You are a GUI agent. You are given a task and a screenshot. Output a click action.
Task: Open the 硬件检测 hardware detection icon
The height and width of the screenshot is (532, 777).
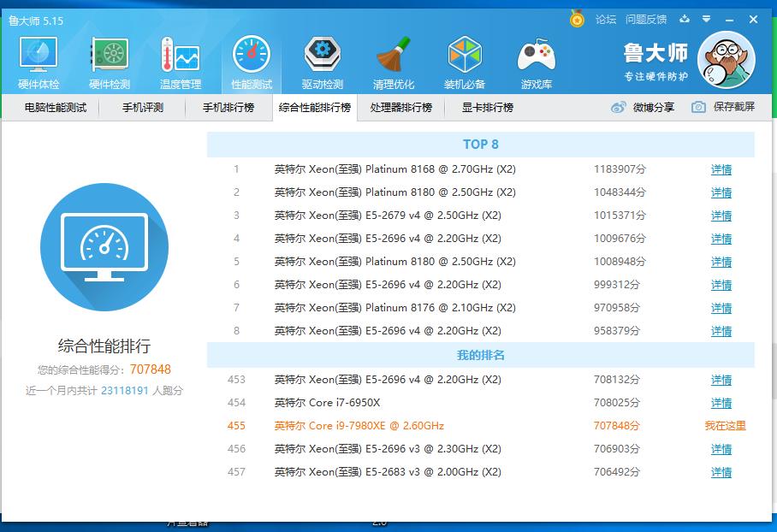coord(110,63)
